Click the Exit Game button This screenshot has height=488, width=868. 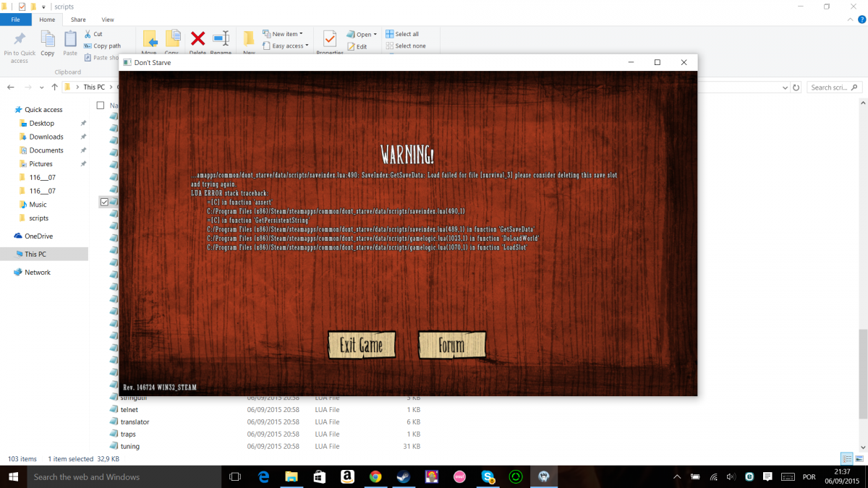click(361, 346)
